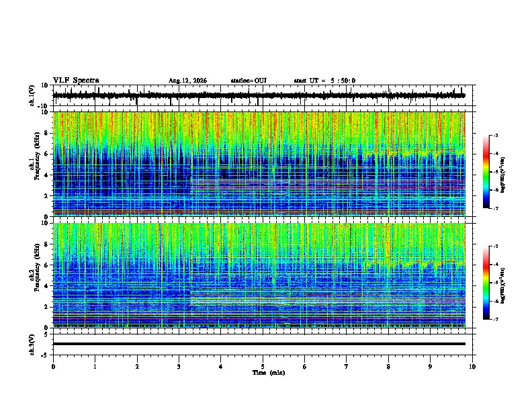
Task: Click the 1 tick label on time axis
Action: click(95, 367)
